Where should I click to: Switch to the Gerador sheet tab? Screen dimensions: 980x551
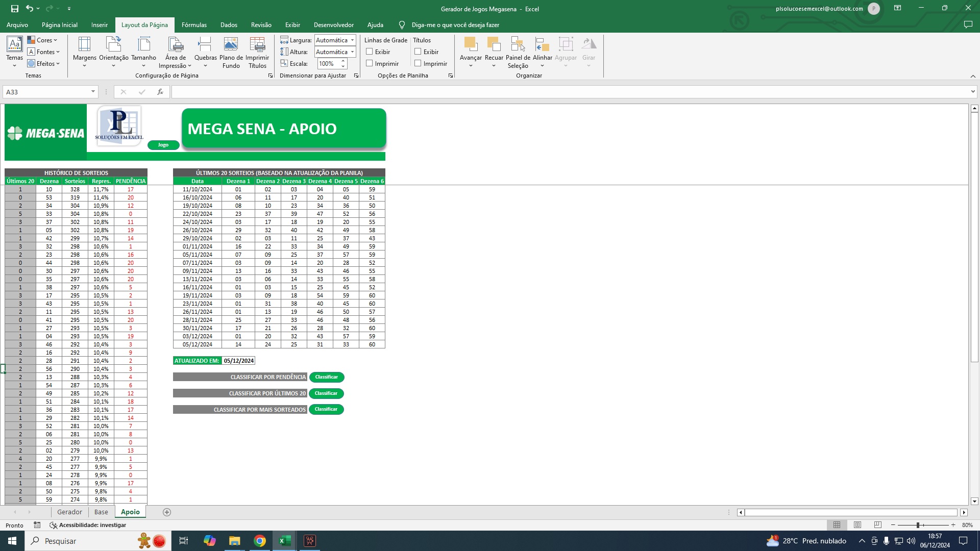(x=69, y=512)
